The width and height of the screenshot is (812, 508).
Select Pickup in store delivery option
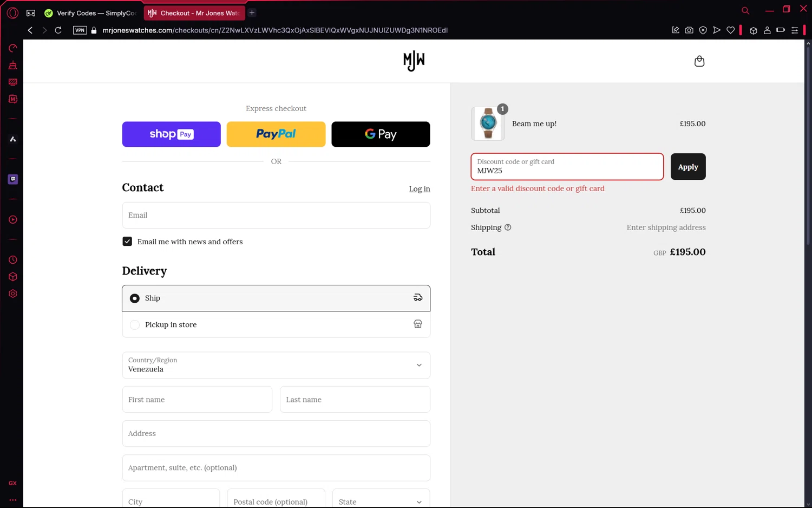tap(276, 324)
